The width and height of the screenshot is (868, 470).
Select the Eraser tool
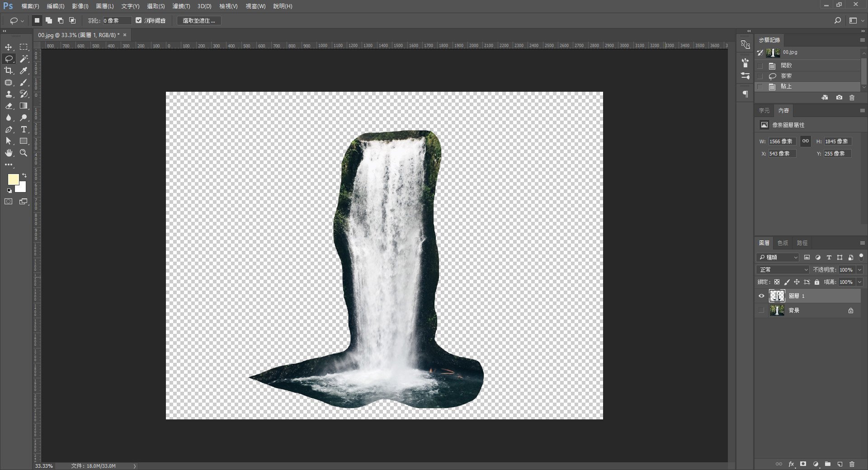pos(9,106)
